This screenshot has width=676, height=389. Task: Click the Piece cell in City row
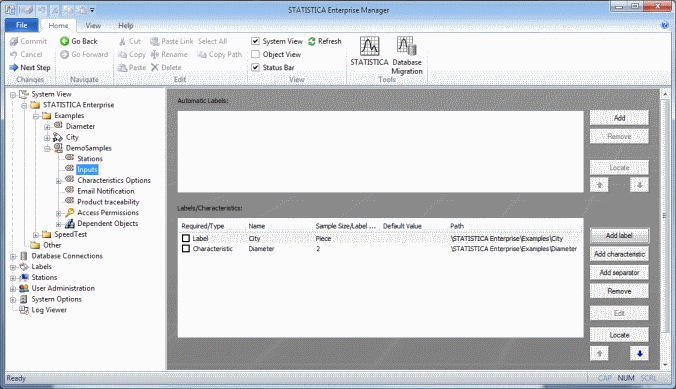323,238
